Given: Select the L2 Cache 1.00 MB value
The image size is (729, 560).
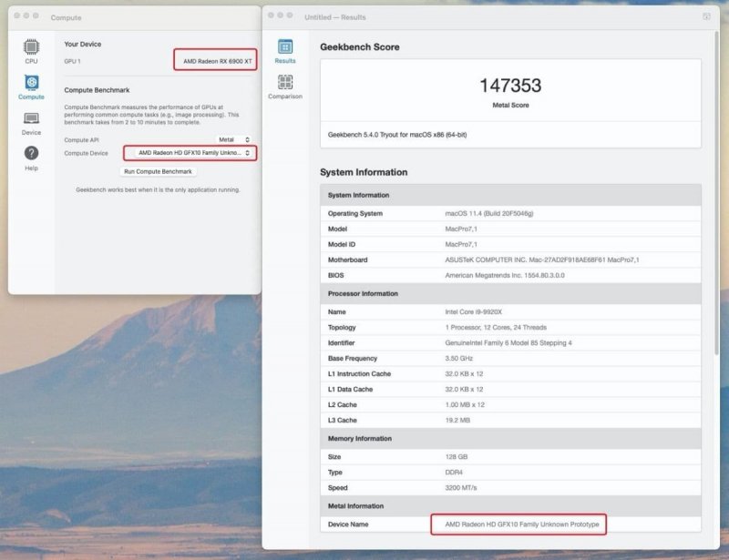Looking at the screenshot, I should [465, 405].
